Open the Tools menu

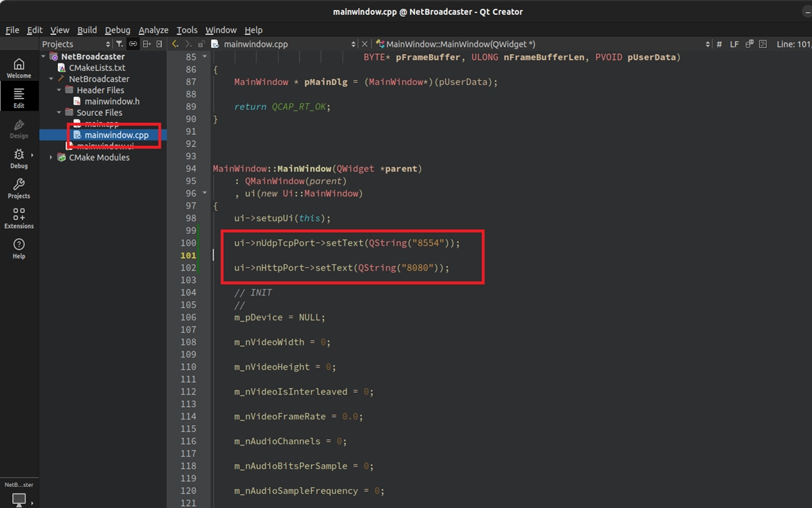(x=187, y=30)
